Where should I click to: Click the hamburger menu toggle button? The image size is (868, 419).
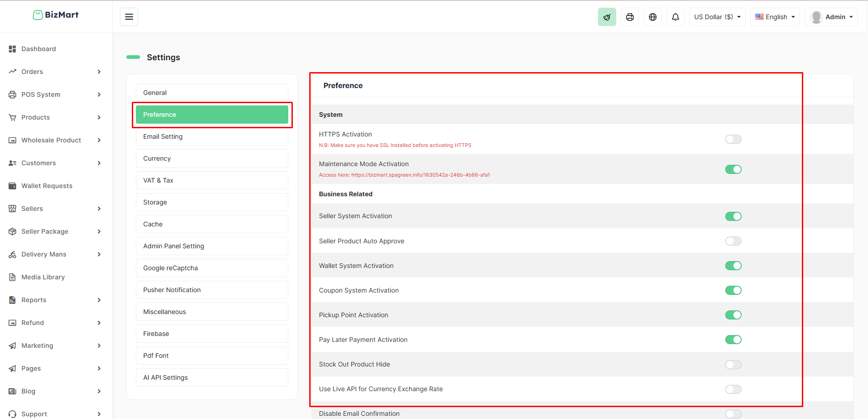pyautogui.click(x=129, y=17)
